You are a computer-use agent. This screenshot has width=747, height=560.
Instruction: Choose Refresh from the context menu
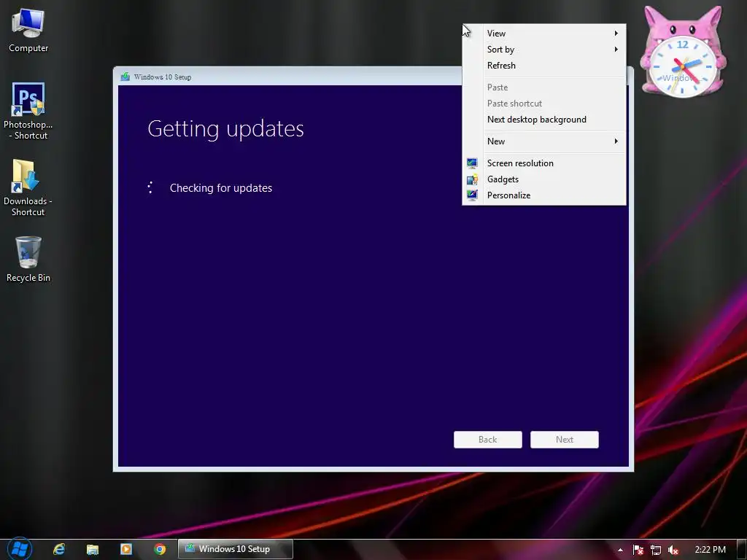[x=544, y=66]
